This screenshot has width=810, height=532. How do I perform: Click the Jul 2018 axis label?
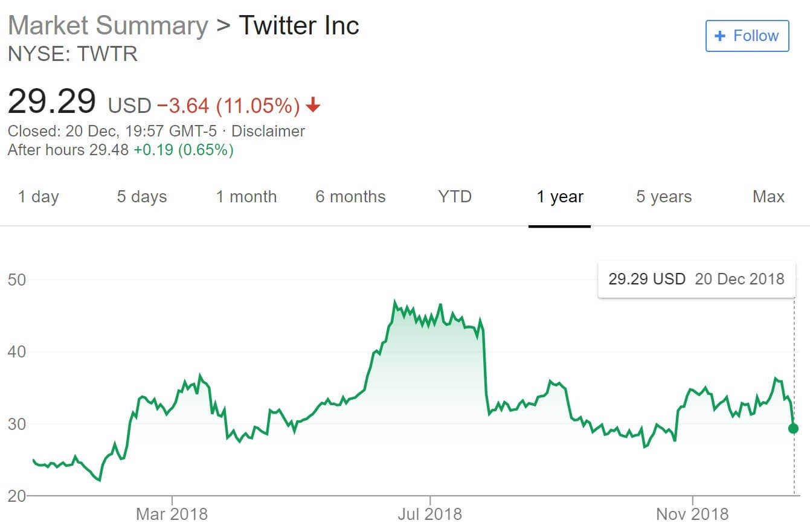(x=430, y=514)
